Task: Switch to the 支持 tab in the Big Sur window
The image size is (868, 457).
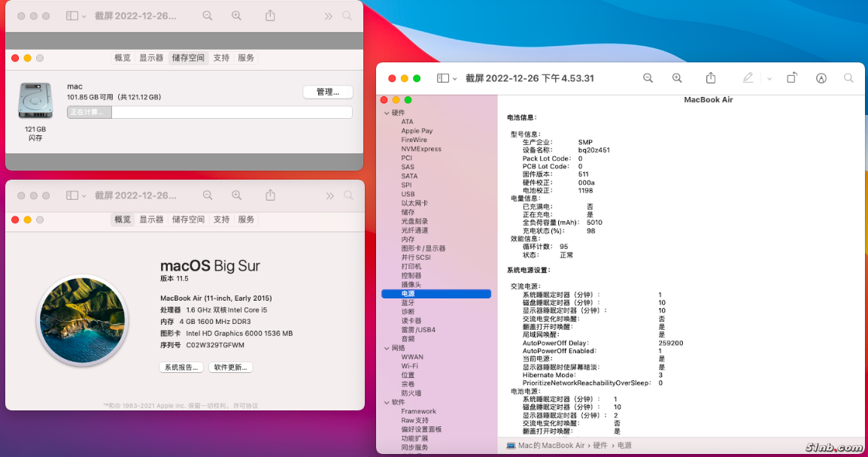Action: coord(221,219)
